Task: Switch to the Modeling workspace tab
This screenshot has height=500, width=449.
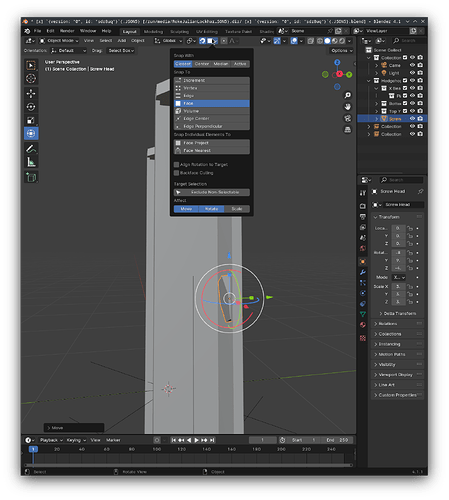Action: pyautogui.click(x=153, y=32)
